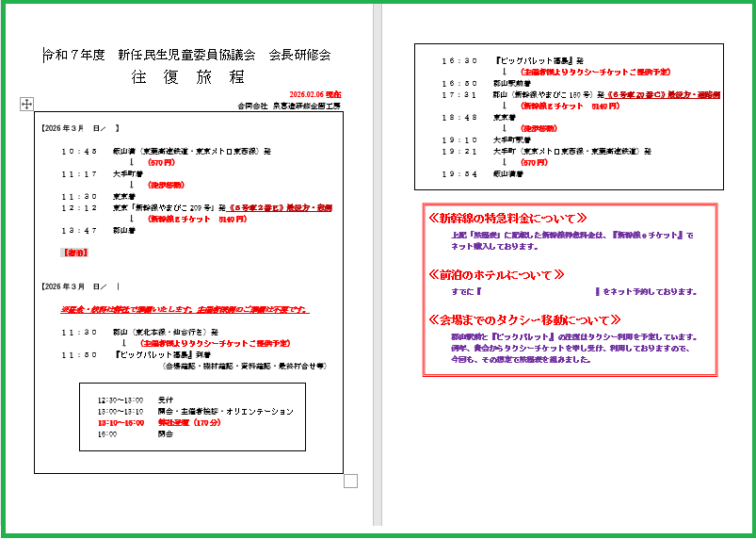Click the table move handle icon
Image resolution: width=756 pixels, height=539 pixels.
(27, 104)
